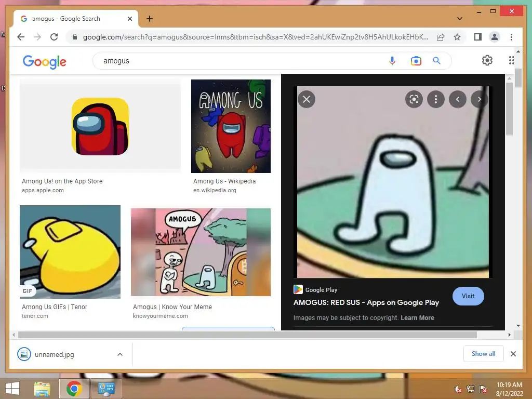Screen dimensions: 532x399
Task: Click into the amogus search box
Action: point(237,61)
